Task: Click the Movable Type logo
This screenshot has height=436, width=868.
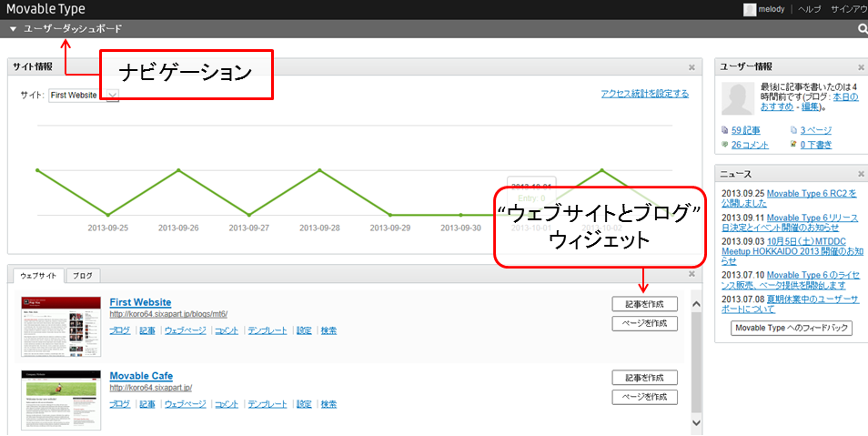Action: pos(45,9)
